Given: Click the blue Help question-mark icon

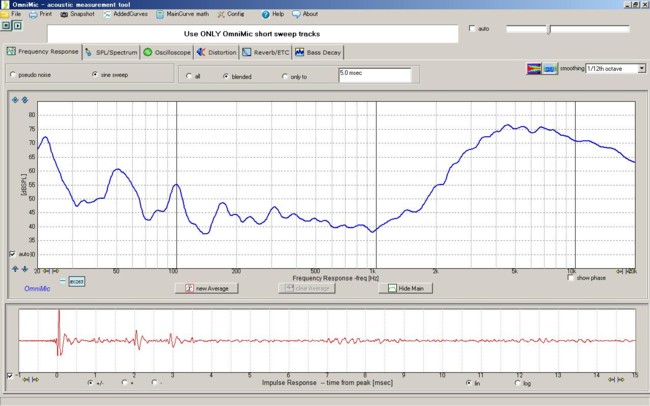Looking at the screenshot, I should coord(266,15).
